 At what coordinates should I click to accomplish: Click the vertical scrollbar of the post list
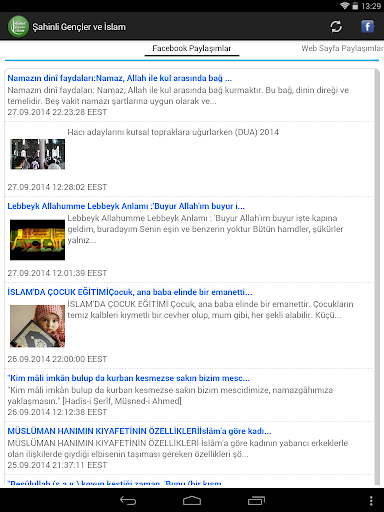(377, 277)
